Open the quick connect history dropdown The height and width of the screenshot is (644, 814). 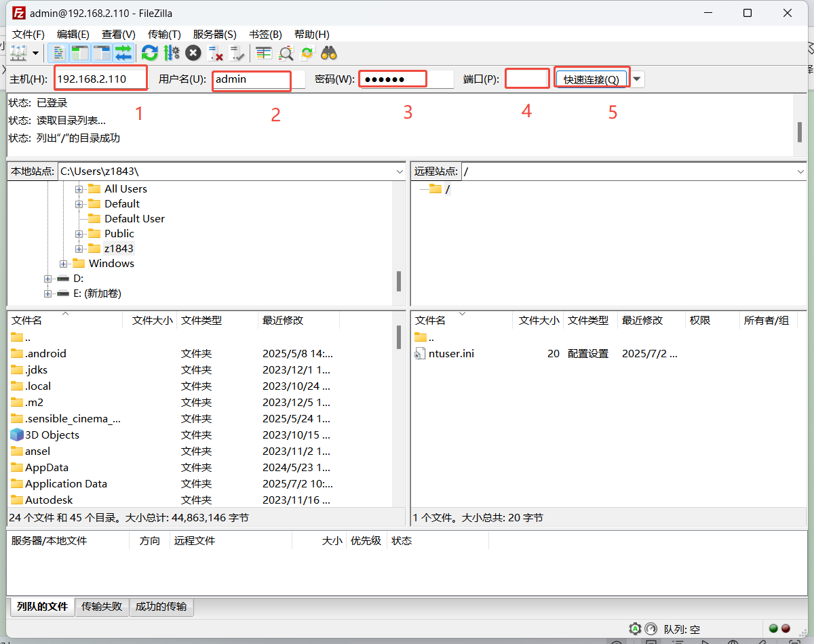637,79
